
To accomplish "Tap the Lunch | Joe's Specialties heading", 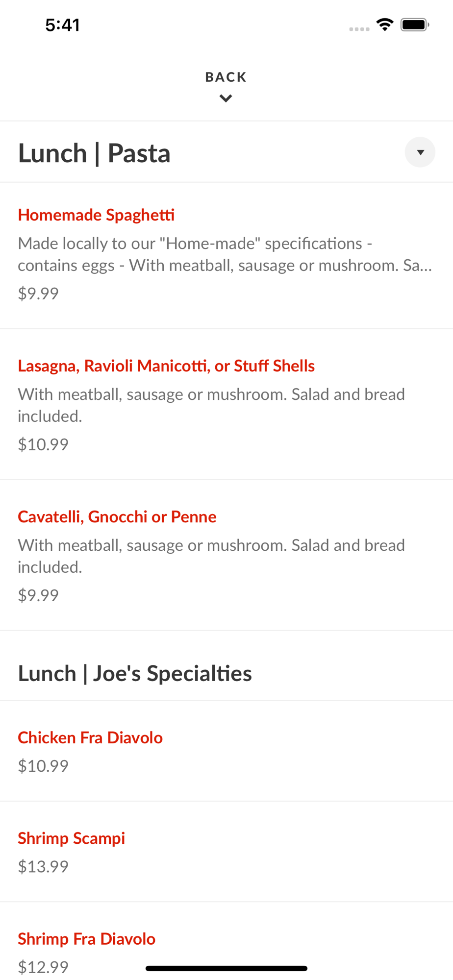I will point(135,674).
